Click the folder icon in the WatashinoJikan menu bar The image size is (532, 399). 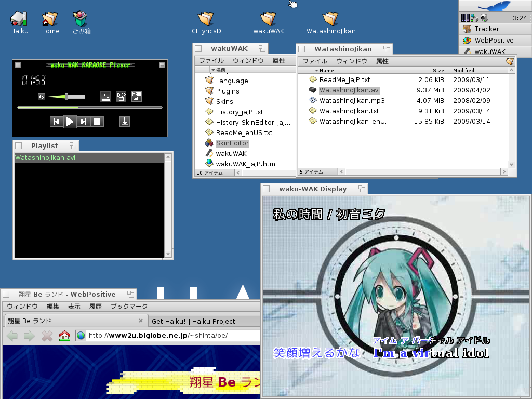[x=509, y=61]
